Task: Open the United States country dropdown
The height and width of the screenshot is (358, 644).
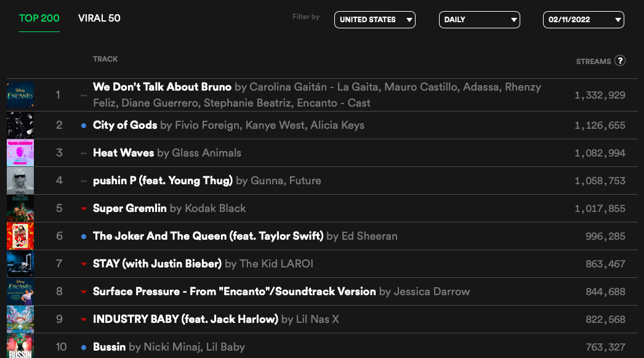Action: point(374,20)
